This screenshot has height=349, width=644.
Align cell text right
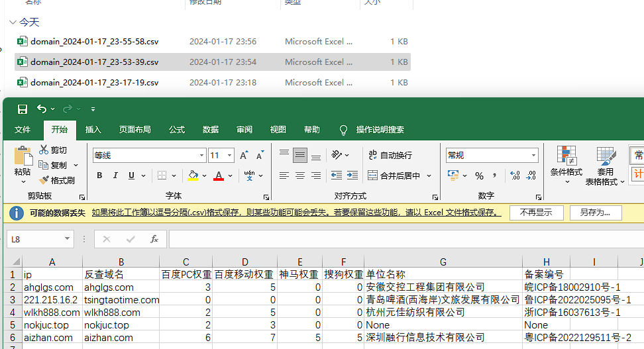[316, 175]
